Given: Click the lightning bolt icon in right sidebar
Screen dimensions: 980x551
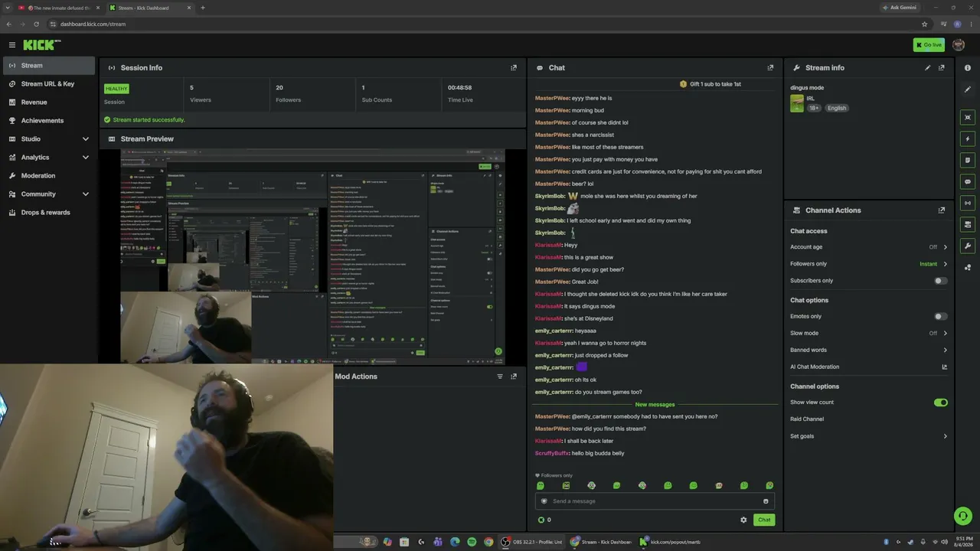Looking at the screenshot, I should [968, 139].
